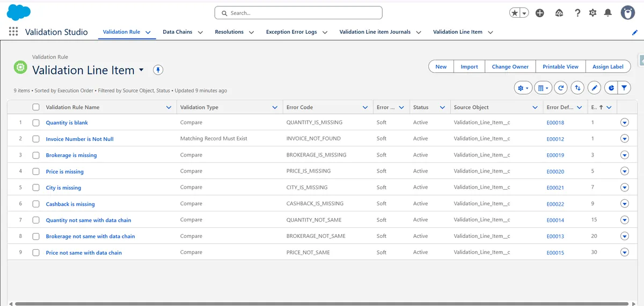Open row actions for Cashback is missing
The height and width of the screenshot is (306, 644).
pyautogui.click(x=624, y=204)
